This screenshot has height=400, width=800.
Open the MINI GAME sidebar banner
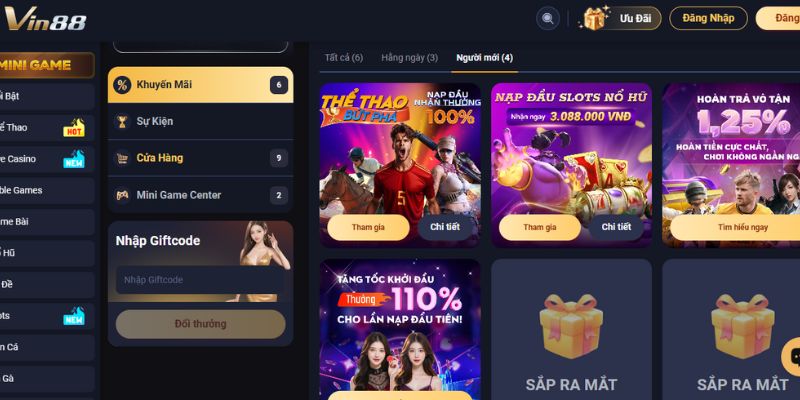tap(46, 65)
